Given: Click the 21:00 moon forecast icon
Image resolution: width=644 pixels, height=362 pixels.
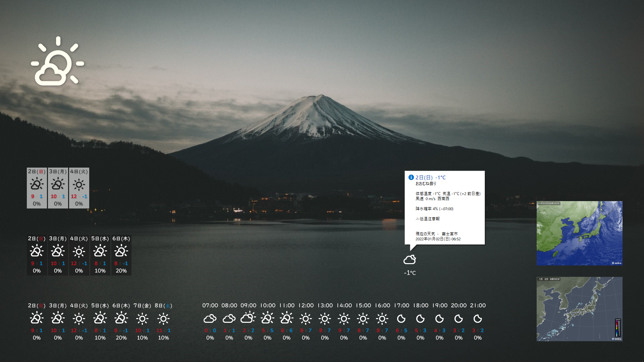Looking at the screenshot, I should [x=478, y=318].
